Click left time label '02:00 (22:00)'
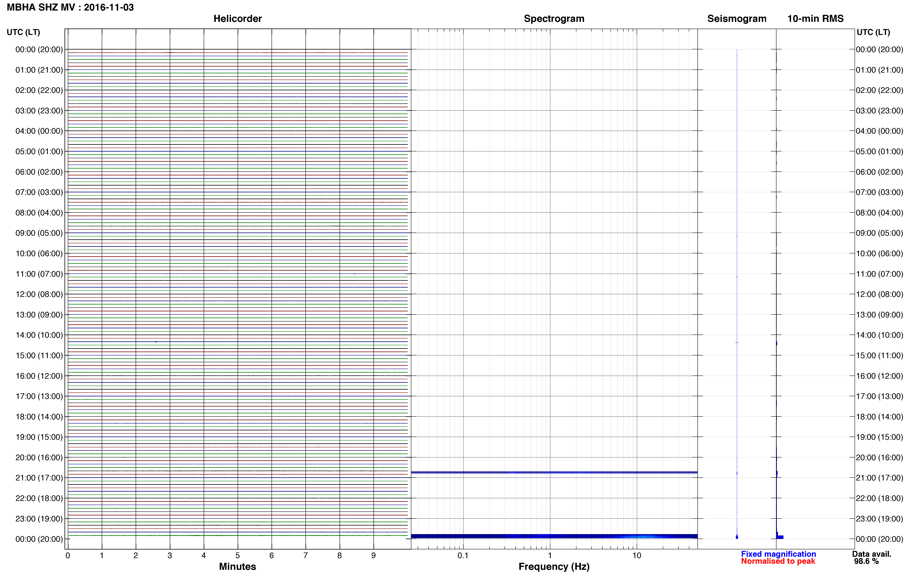The height and width of the screenshot is (578, 924). coord(39,90)
